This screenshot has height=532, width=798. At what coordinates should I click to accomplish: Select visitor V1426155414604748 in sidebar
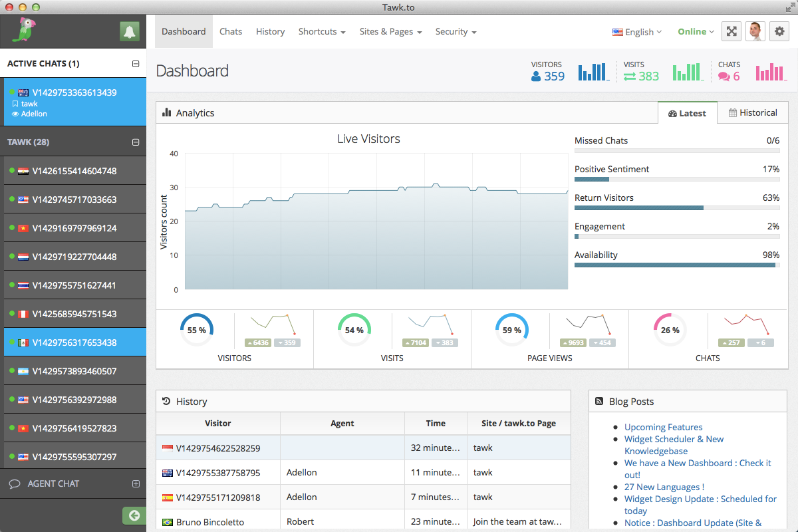coord(74,171)
